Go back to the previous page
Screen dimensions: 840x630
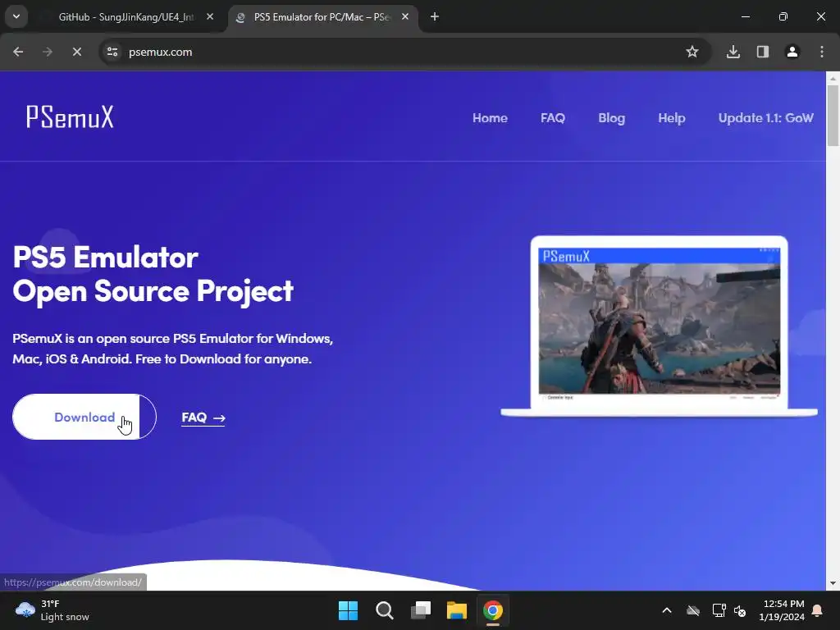tap(18, 52)
